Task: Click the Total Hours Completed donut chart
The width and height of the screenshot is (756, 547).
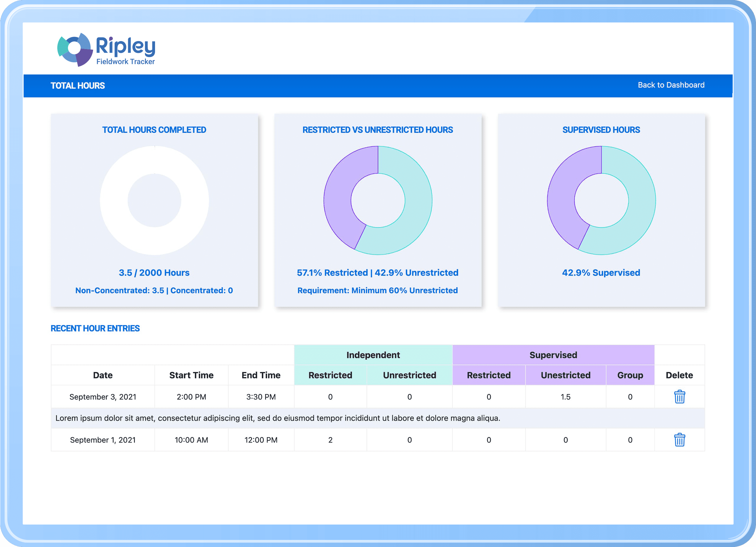Action: click(x=154, y=200)
